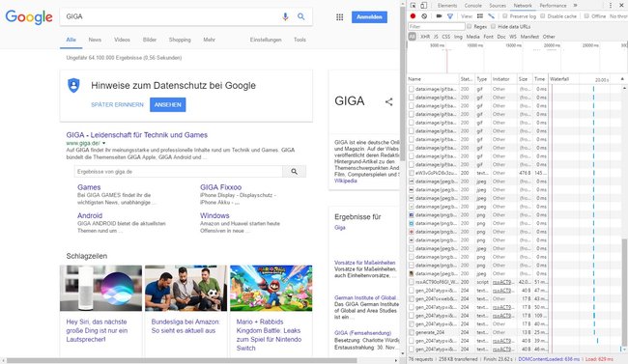This screenshot has height=364, width=628.
Task: Tick the Hide data URLs checkbox
Action: click(494, 26)
